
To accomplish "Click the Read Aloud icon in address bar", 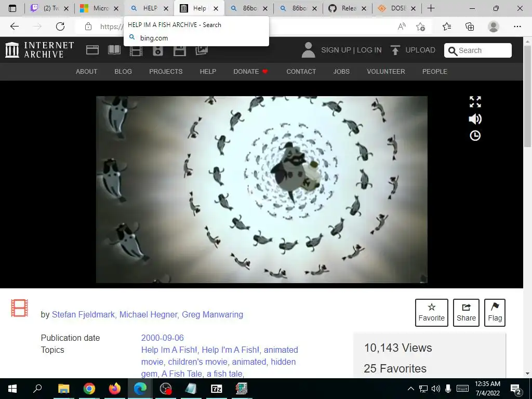I will (x=402, y=26).
